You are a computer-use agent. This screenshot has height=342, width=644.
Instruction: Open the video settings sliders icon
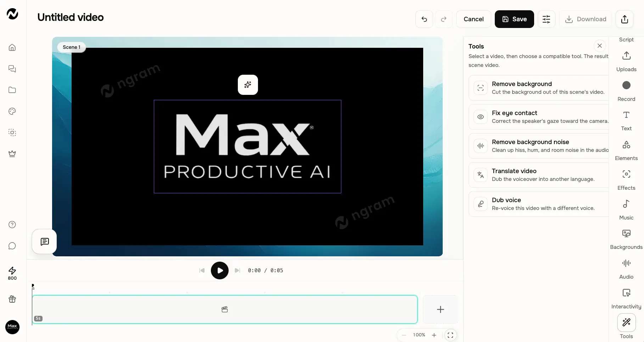tap(547, 19)
